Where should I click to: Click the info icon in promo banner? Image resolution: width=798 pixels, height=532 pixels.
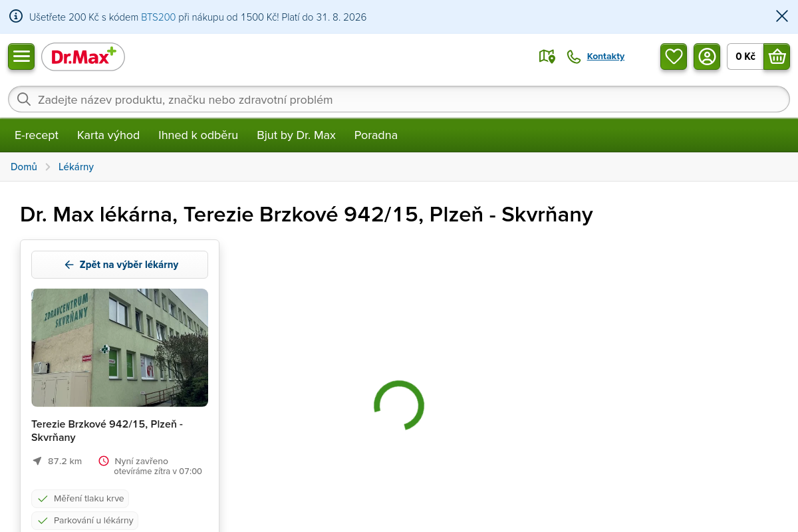[x=16, y=17]
